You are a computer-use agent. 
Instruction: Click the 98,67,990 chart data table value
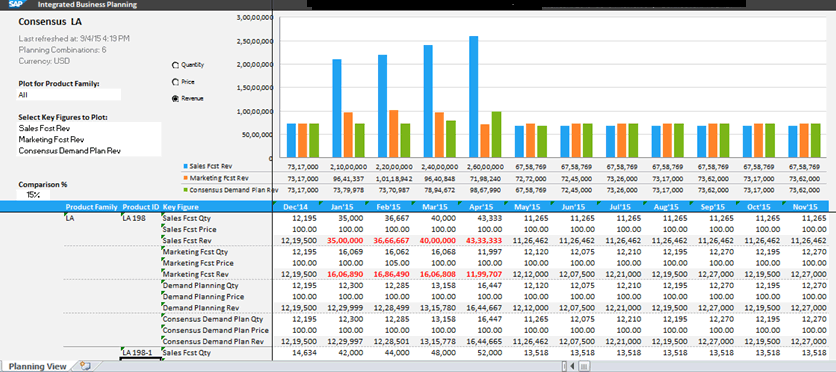(x=485, y=190)
